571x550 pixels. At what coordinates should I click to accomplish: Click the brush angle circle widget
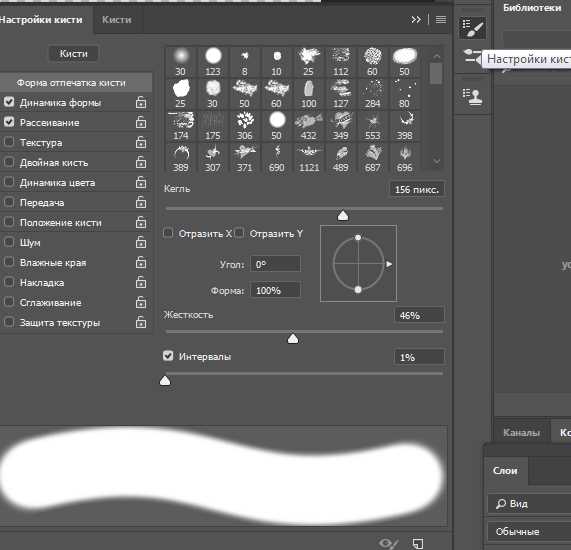pos(358,263)
